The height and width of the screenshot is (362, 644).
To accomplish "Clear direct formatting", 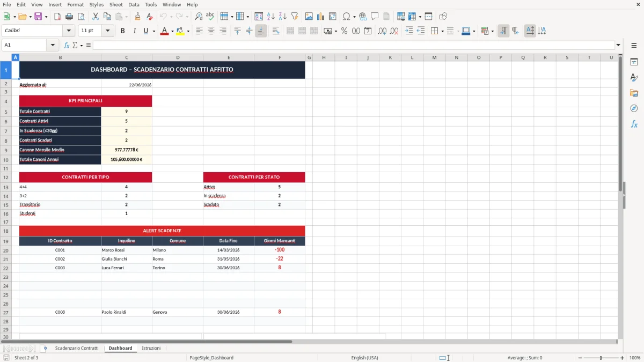I will pos(149,17).
